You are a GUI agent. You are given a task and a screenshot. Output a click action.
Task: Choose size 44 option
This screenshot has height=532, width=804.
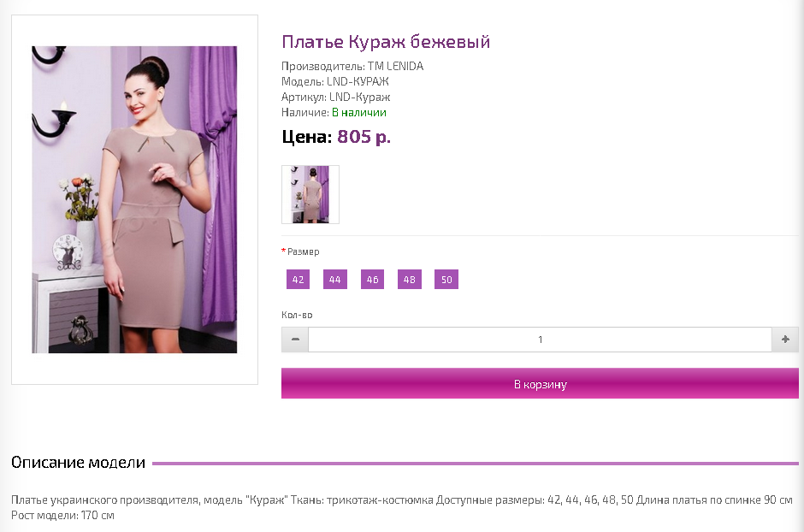coord(334,280)
